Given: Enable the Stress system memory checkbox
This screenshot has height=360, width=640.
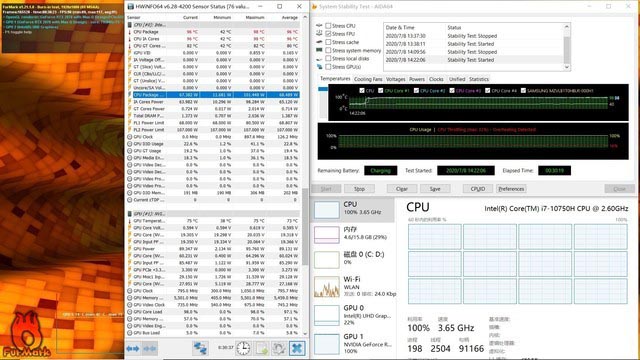Looking at the screenshot, I should (x=328, y=50).
